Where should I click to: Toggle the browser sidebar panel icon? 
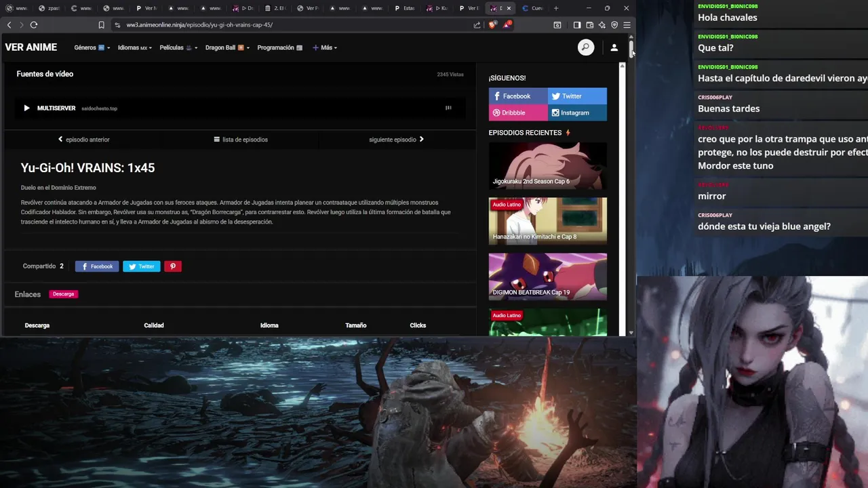point(576,25)
